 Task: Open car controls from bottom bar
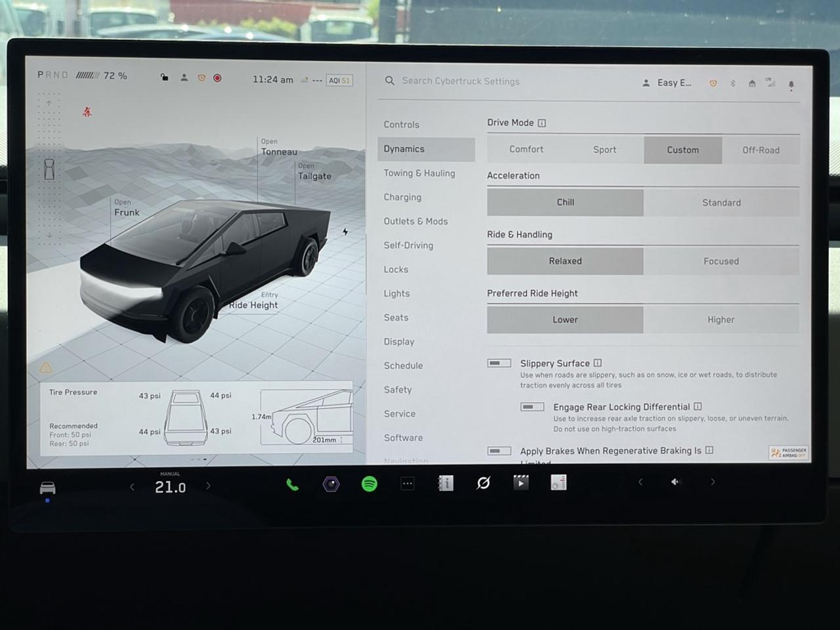48,488
